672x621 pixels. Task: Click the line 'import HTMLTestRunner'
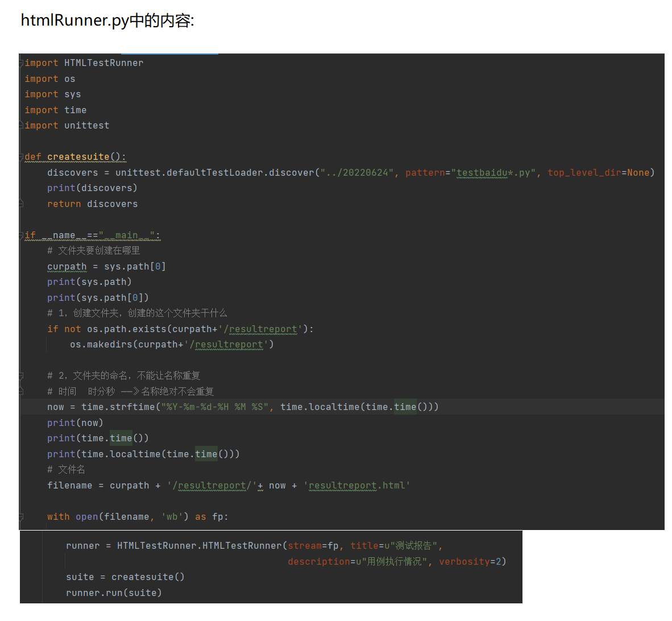click(x=84, y=63)
